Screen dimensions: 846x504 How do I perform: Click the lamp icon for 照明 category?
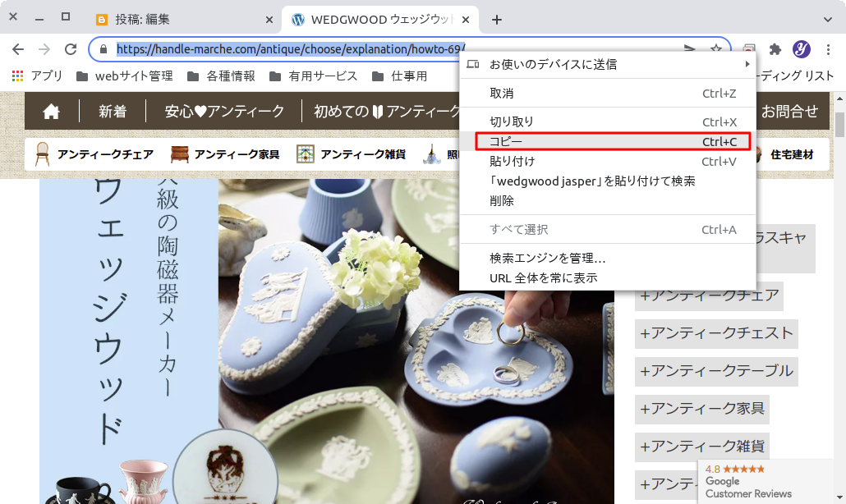[x=431, y=154]
